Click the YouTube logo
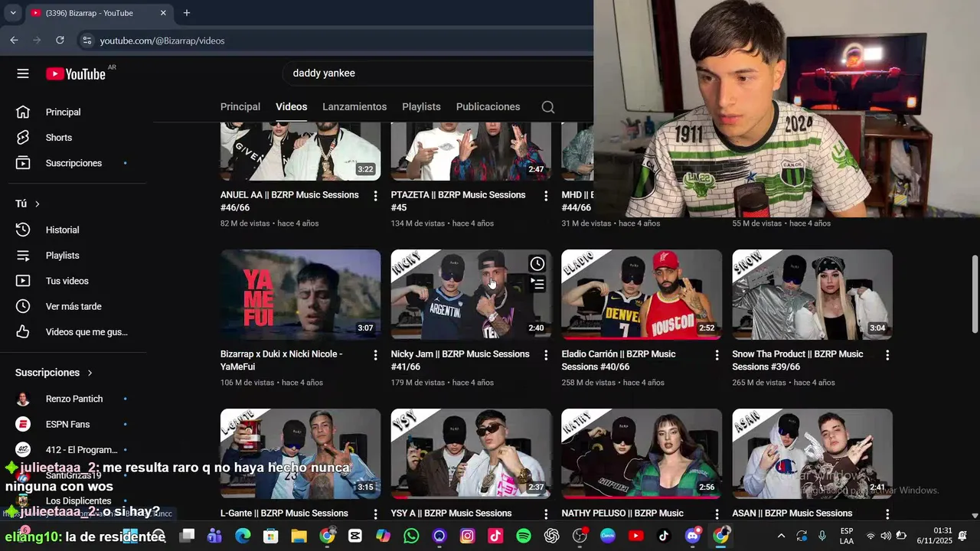The height and width of the screenshot is (551, 980). pyautogui.click(x=76, y=73)
